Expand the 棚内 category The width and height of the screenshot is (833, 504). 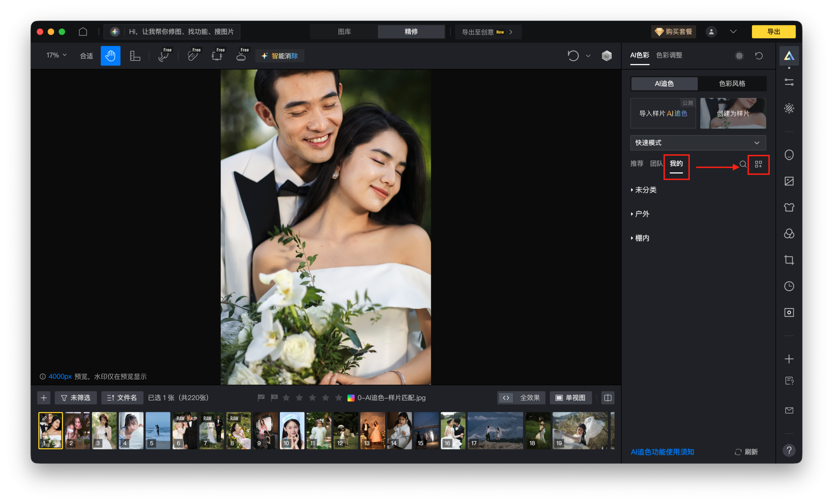(x=642, y=238)
